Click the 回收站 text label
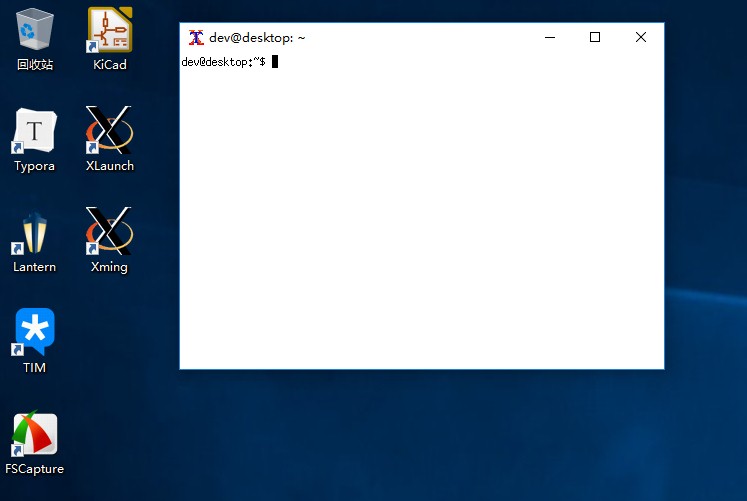 pos(35,65)
